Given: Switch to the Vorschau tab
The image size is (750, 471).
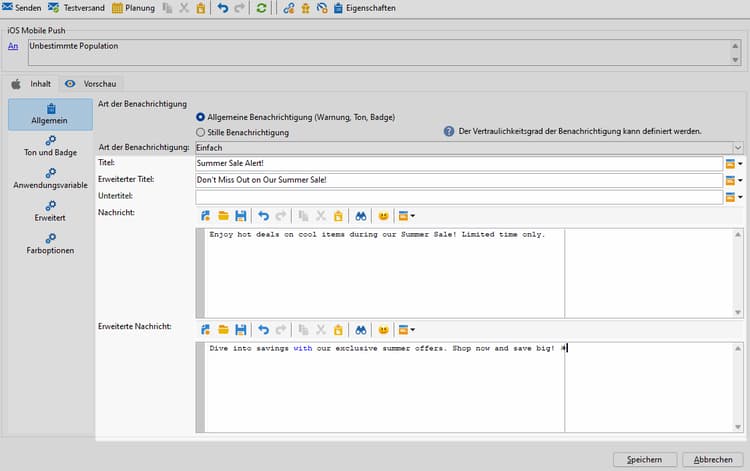Looking at the screenshot, I should (91, 84).
